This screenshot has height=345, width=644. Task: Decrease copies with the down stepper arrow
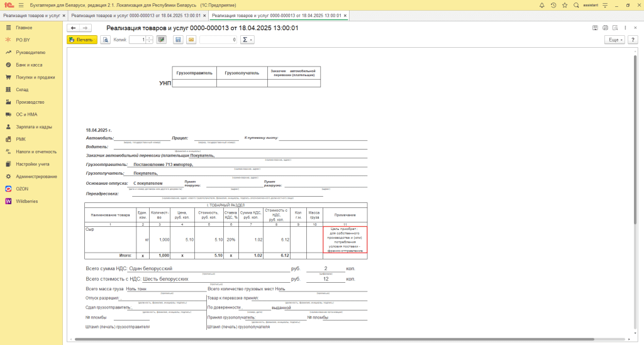coord(150,42)
